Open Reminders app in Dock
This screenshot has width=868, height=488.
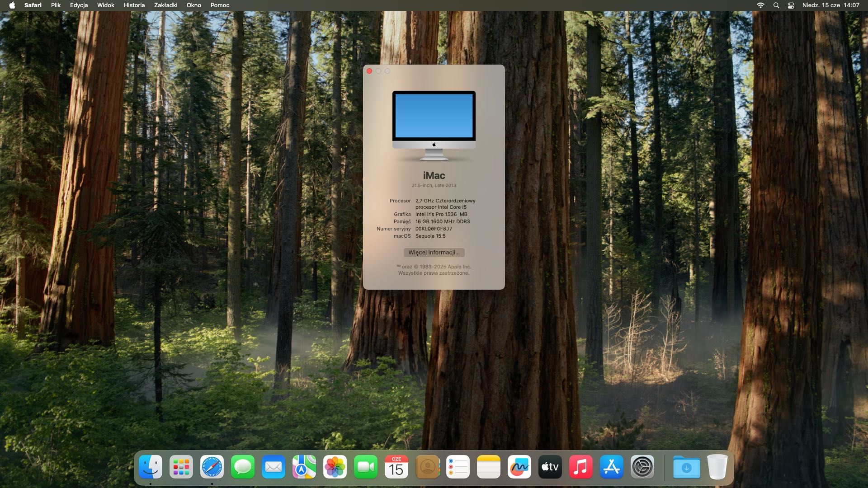pyautogui.click(x=458, y=467)
